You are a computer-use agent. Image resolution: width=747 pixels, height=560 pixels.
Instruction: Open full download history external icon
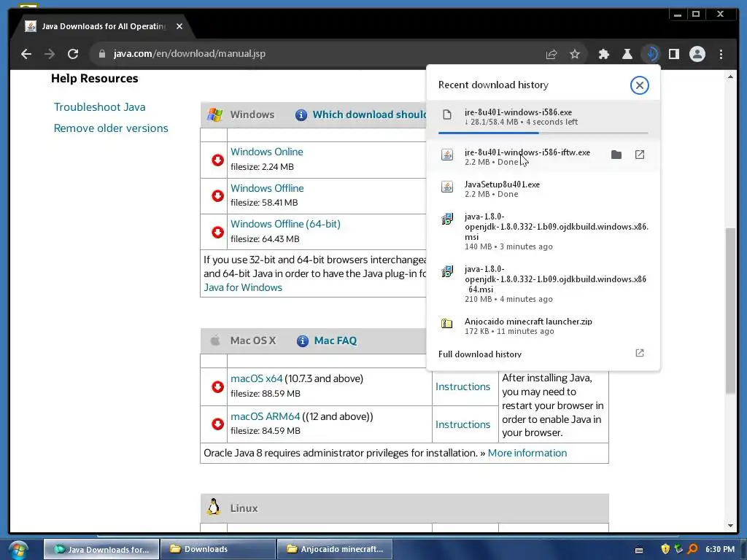coord(639,354)
